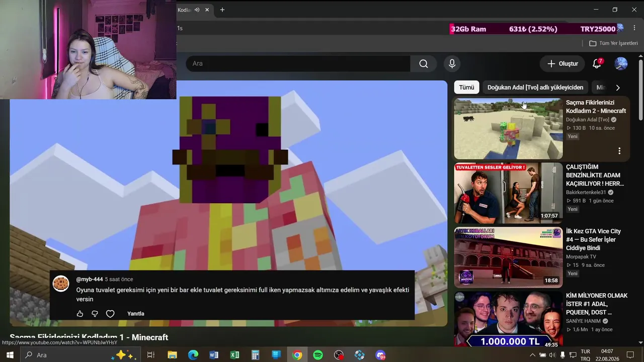Viewport: 644px width, 362px height.
Task: Close the Kodladım browser tab
Action: click(x=207, y=10)
